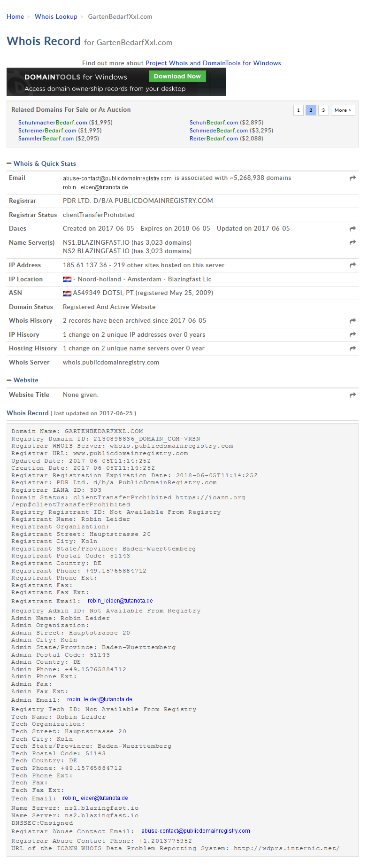Click the DNSSEC:Unsigned line
This screenshot has height=868, width=368.
point(42,823)
